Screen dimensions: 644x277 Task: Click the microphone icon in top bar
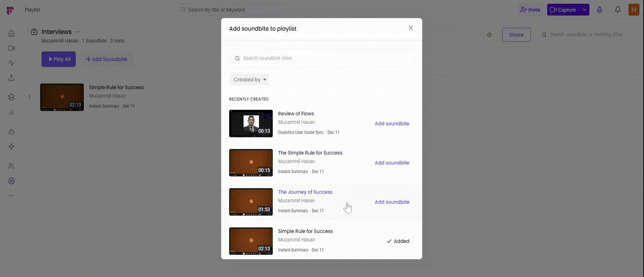(600, 10)
